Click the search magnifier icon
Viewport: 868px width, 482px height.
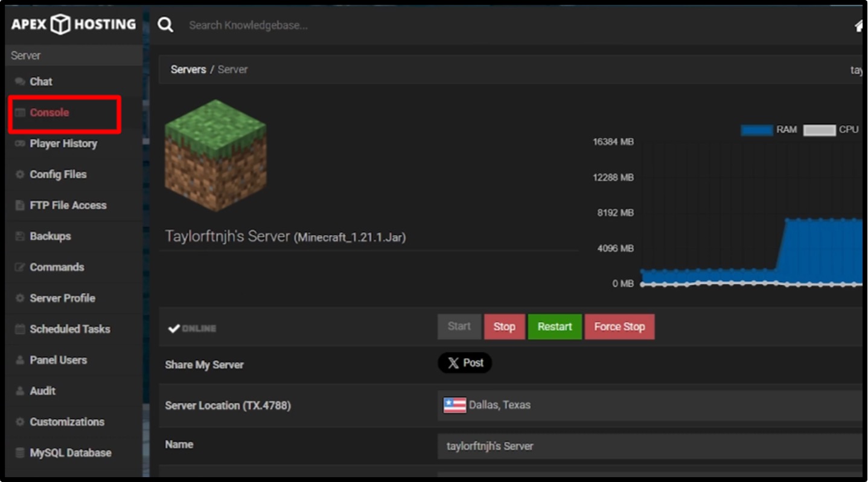pyautogui.click(x=165, y=25)
